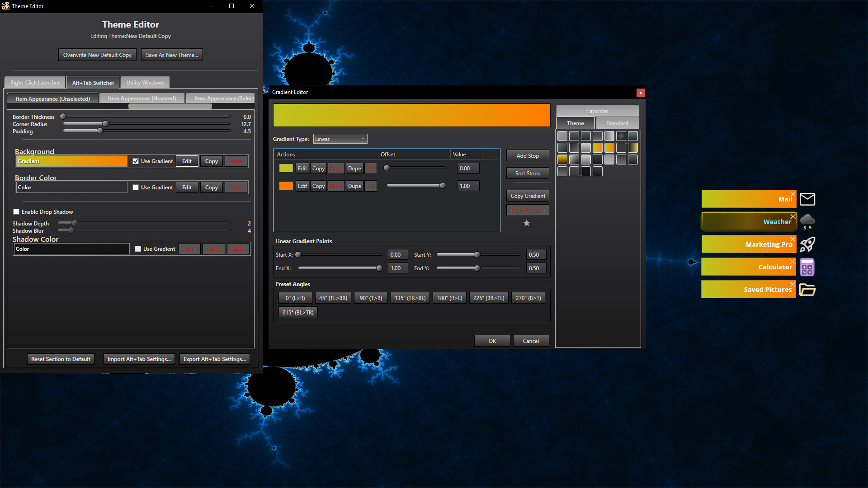The width and height of the screenshot is (868, 488).
Task: Click the favorite star below Paste Gradient
Action: (x=527, y=222)
